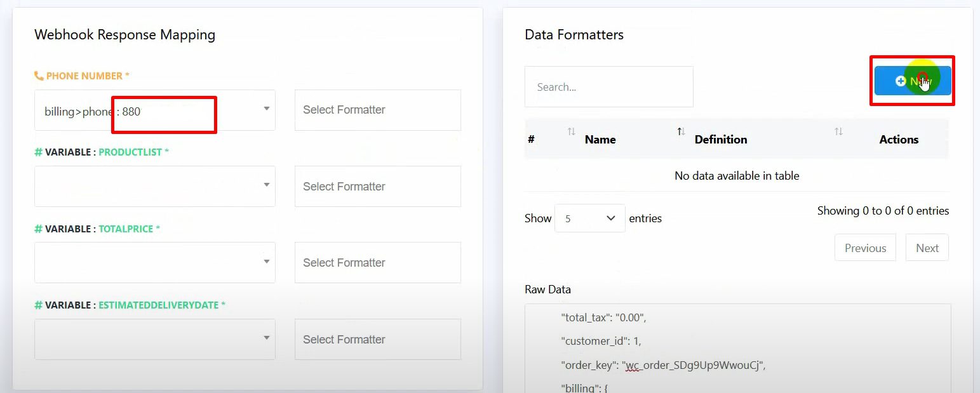
Task: Click the hash icon beside PRODUCTLIST
Action: pyautogui.click(x=38, y=152)
